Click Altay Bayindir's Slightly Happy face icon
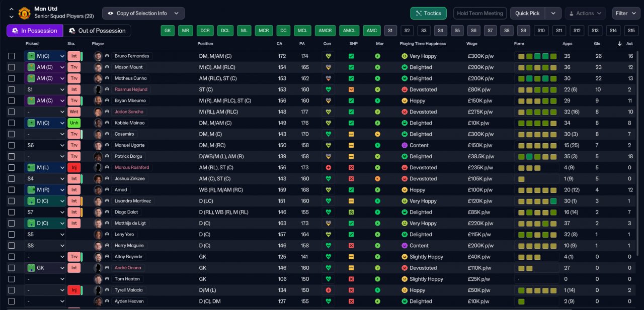644x310 pixels. [404, 257]
